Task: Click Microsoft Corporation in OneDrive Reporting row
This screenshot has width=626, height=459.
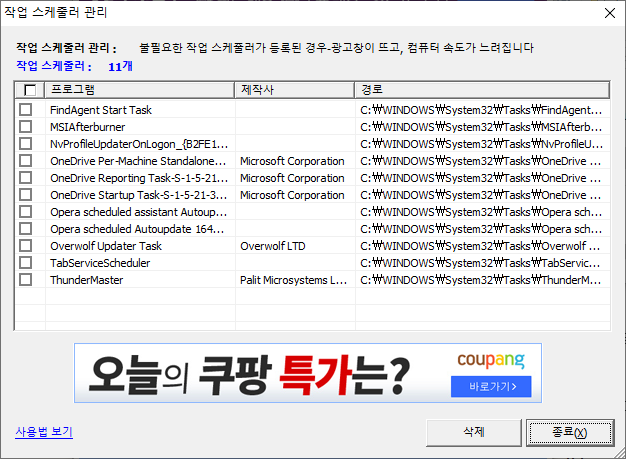Action: (x=292, y=178)
